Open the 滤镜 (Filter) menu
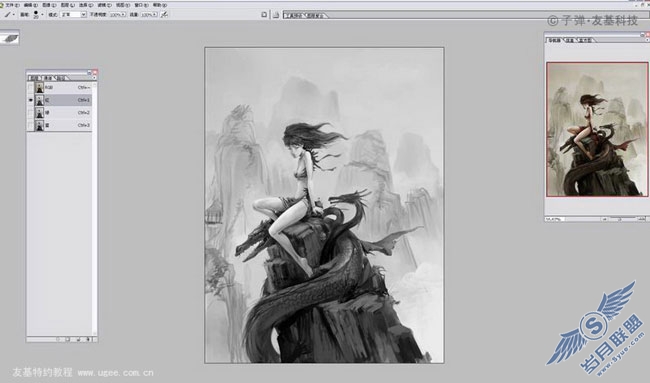Image resolution: width=650 pixels, height=383 pixels. tap(104, 5)
